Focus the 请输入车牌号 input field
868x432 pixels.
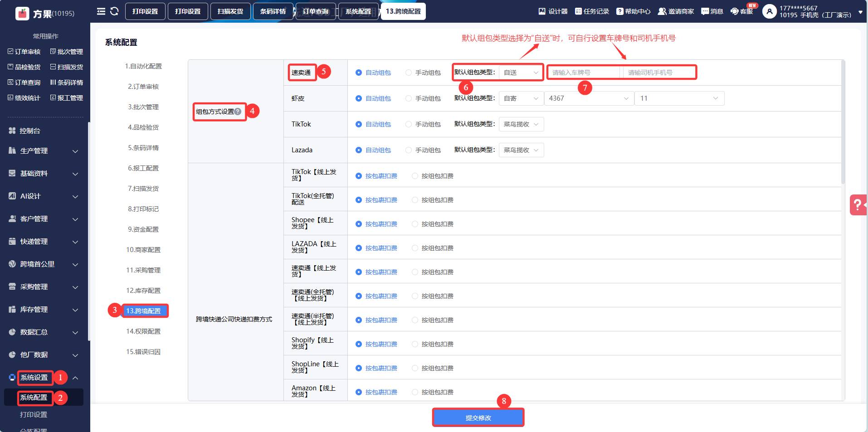click(x=584, y=73)
